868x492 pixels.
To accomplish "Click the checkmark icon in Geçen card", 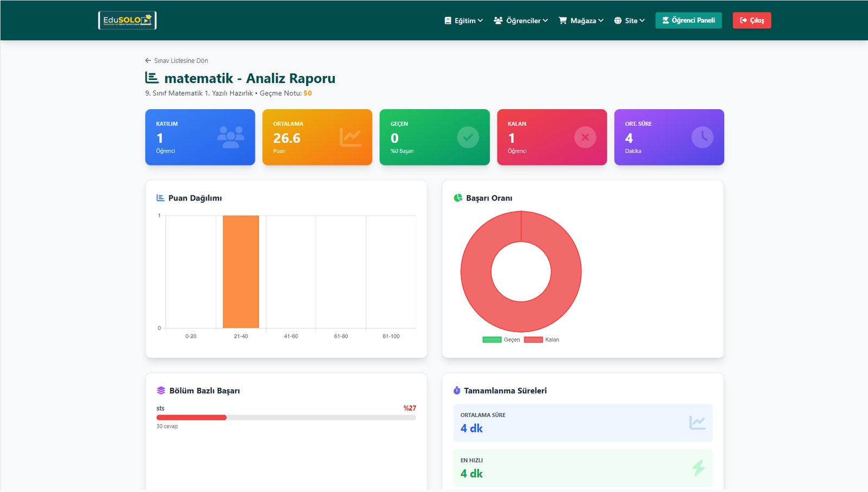I will (x=468, y=137).
